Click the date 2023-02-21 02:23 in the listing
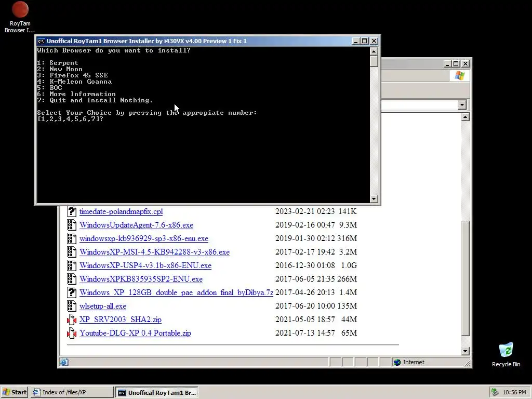This screenshot has height=399, width=532. (305, 211)
